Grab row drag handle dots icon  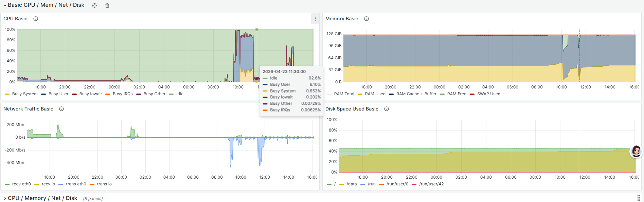click(x=639, y=198)
